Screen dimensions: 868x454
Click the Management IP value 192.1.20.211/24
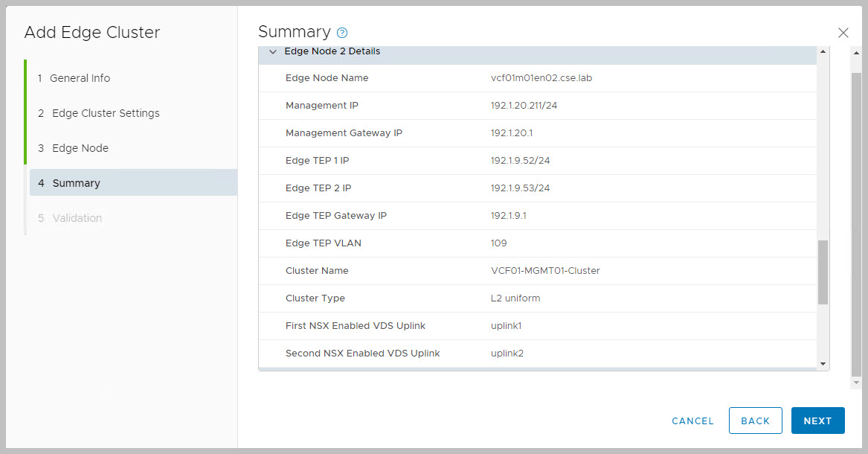524,106
